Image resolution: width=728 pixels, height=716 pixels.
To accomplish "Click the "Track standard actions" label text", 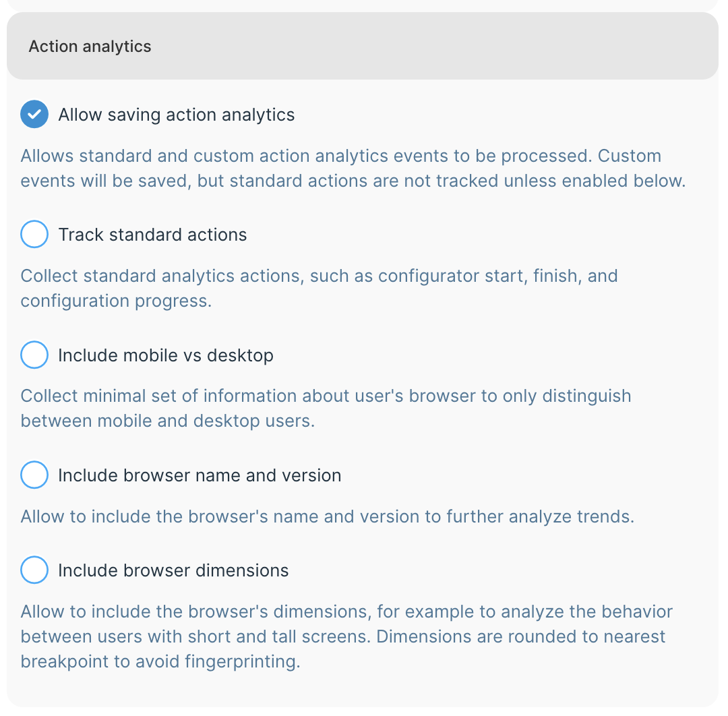I will pos(152,235).
